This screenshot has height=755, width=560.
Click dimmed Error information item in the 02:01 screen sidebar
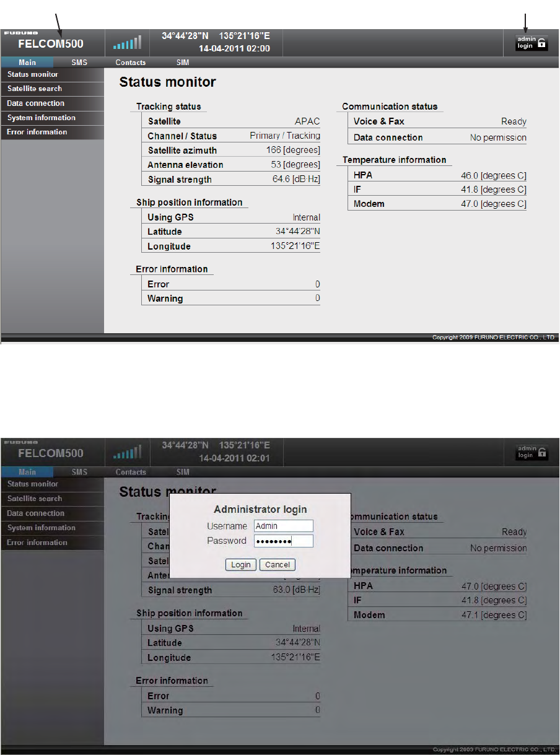[51, 543]
